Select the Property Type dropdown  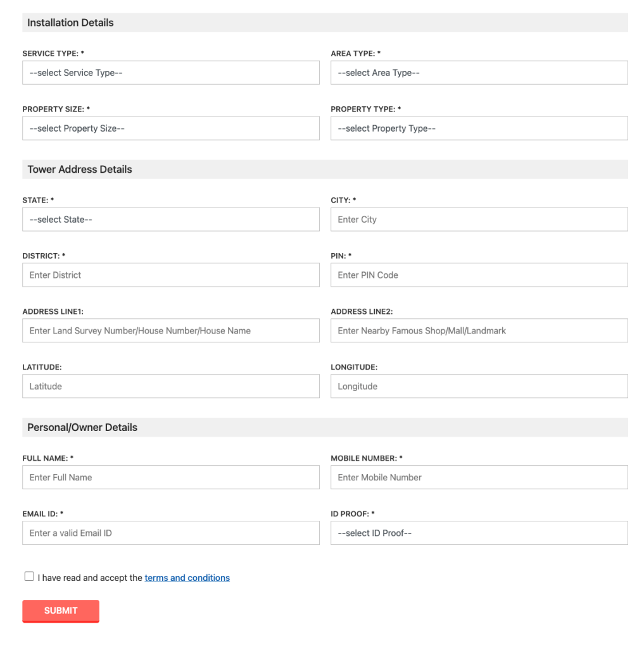(x=479, y=128)
